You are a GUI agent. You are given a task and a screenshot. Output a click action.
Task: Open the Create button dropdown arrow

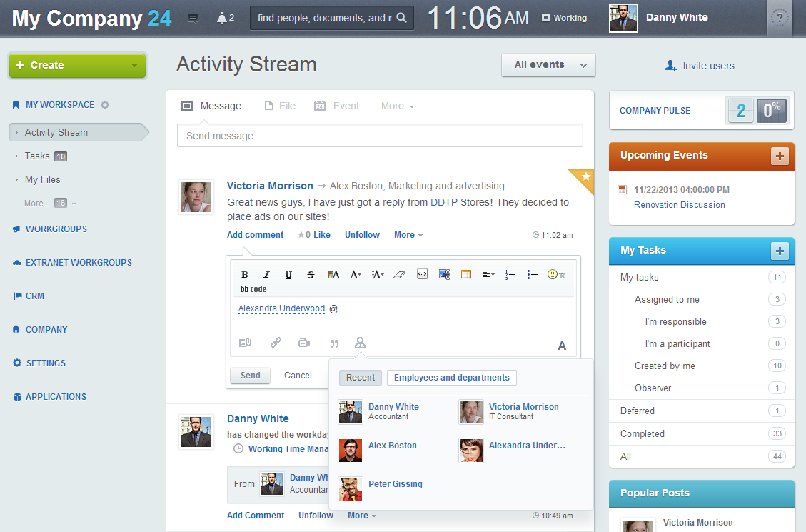[x=134, y=66]
